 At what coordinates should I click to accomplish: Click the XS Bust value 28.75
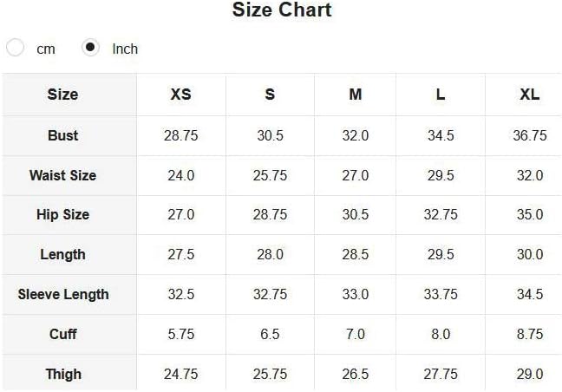point(181,136)
